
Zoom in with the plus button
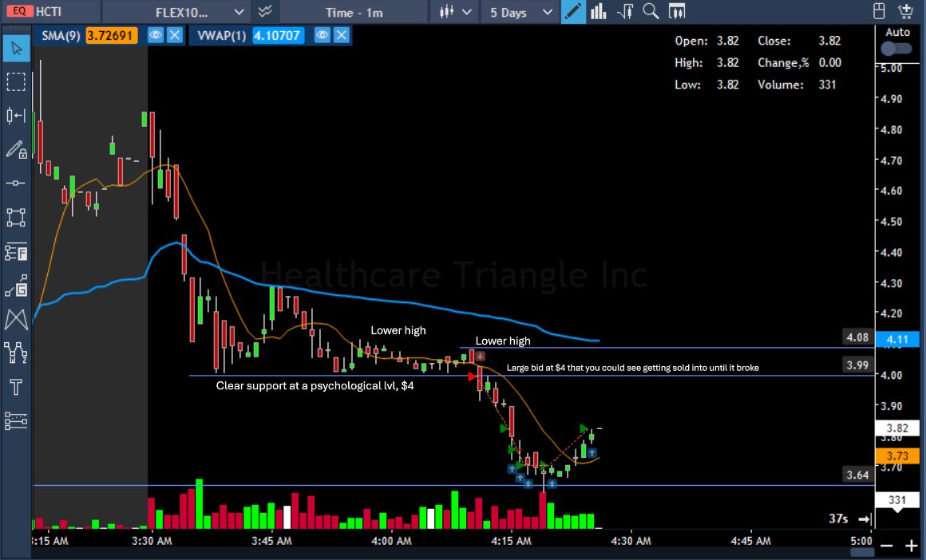click(912, 546)
